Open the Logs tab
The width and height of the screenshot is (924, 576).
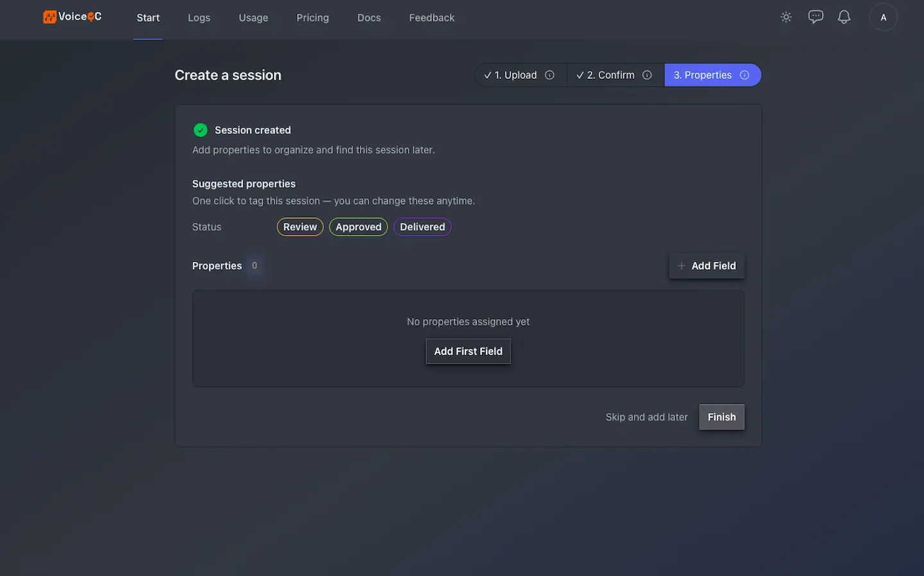(x=199, y=18)
